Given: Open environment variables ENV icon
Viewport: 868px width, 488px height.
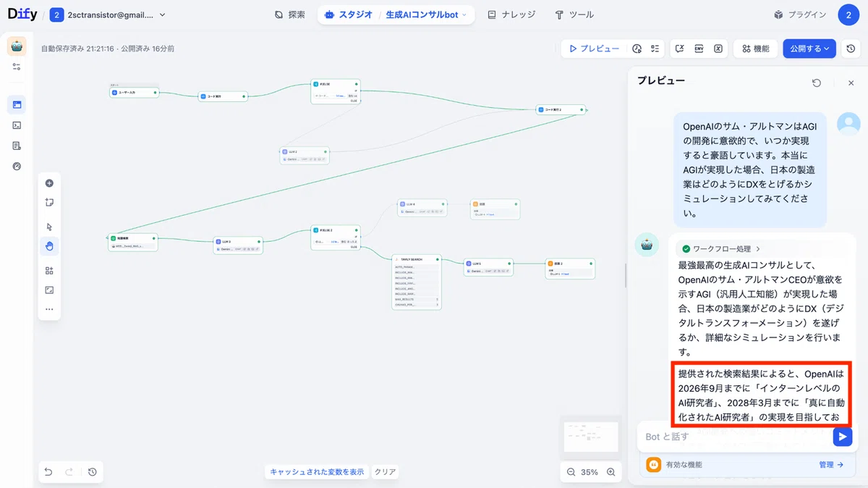Looking at the screenshot, I should [699, 49].
